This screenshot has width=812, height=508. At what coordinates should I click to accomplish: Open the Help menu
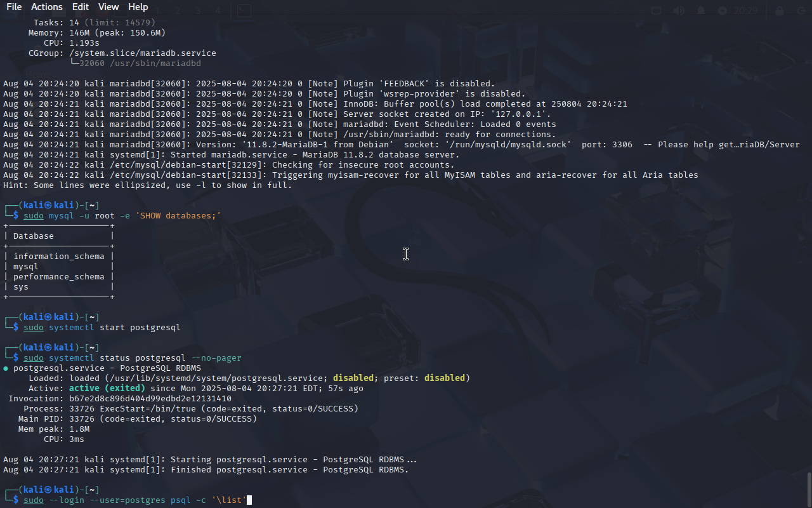[x=138, y=7]
